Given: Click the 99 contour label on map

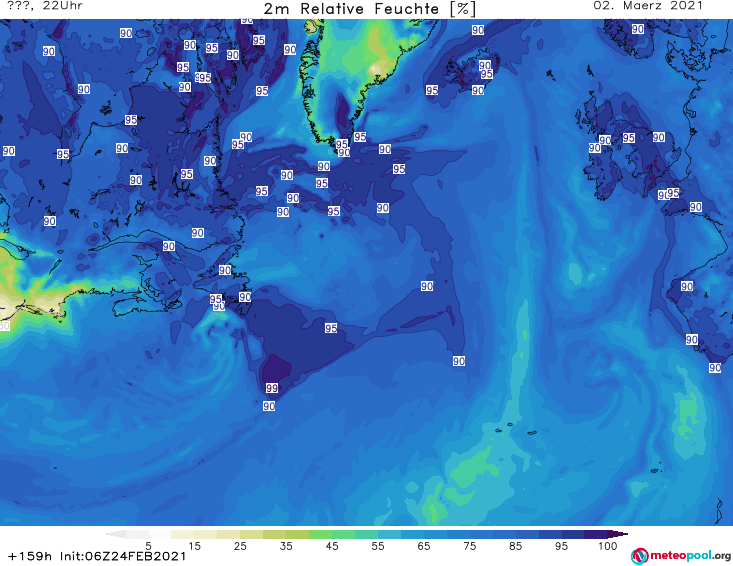Looking at the screenshot, I should click(272, 388).
